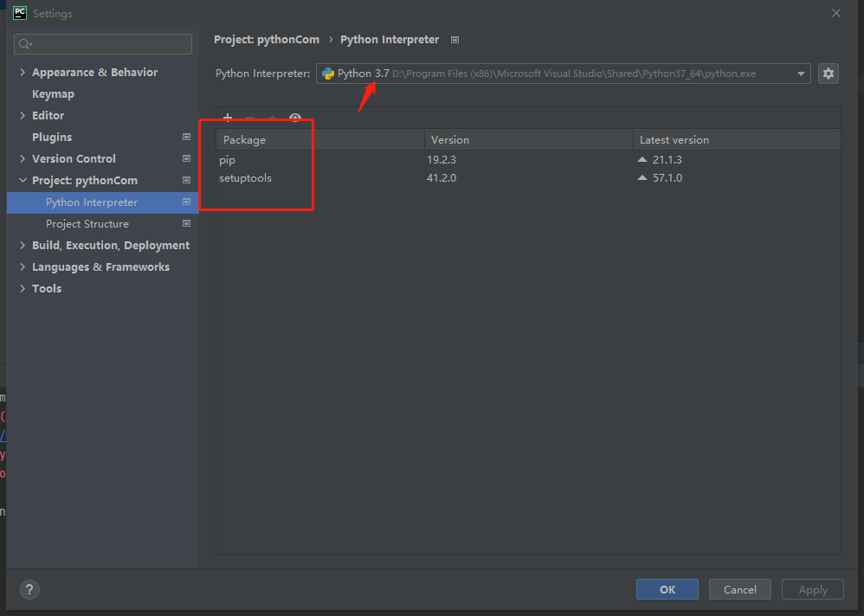The width and height of the screenshot is (864, 616).
Task: Uninstall the selected package using the minus icon
Action: click(250, 118)
